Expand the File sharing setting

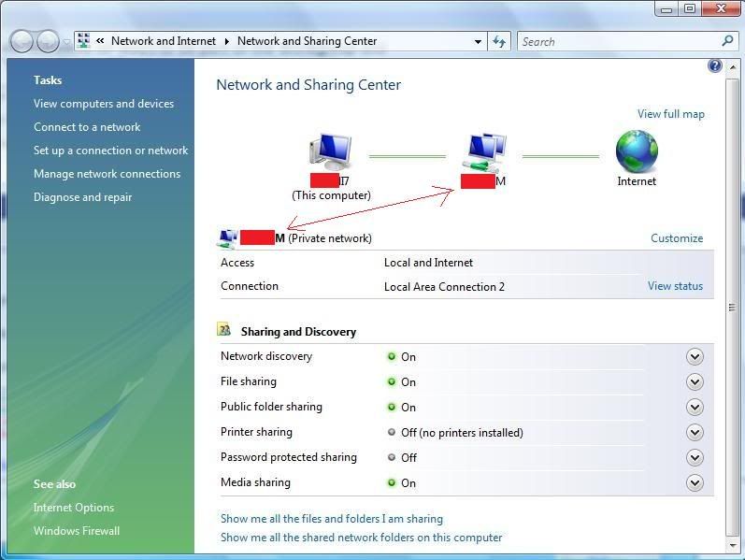click(694, 381)
